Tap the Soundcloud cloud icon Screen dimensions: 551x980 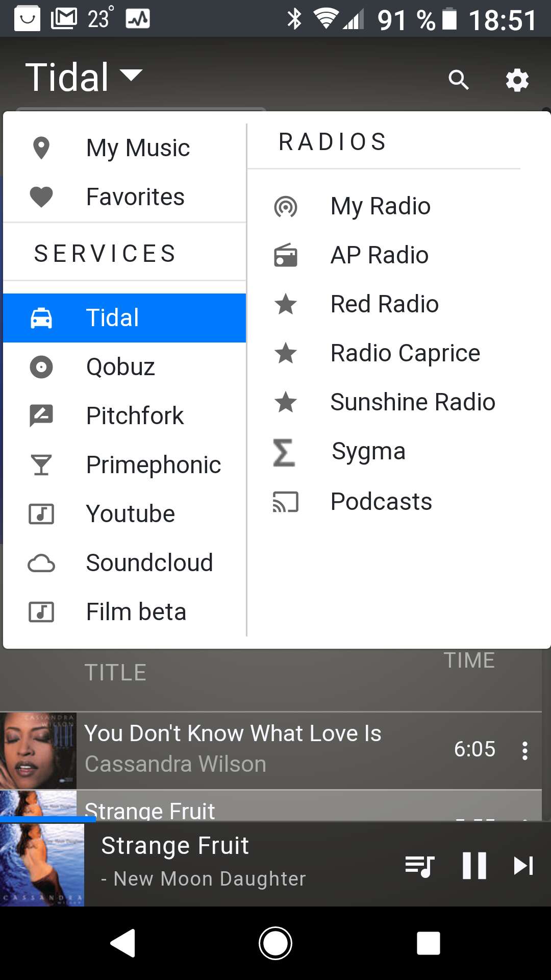coord(41,563)
